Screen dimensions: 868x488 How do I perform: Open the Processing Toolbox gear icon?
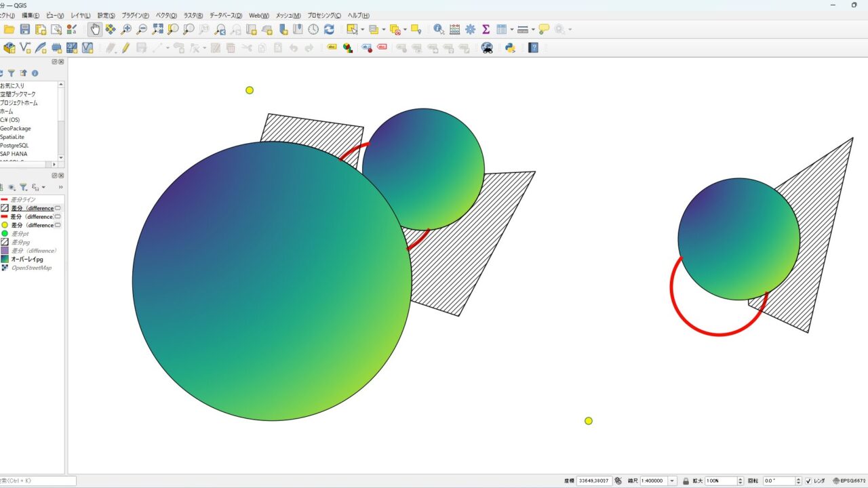(x=470, y=29)
